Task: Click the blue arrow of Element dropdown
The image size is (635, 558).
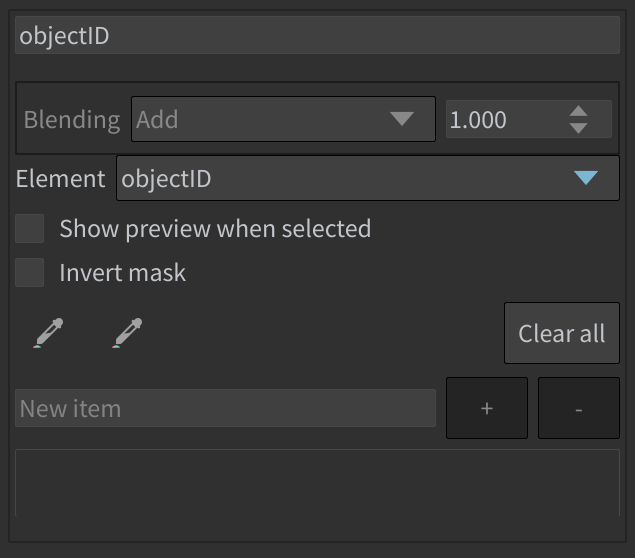Action: [x=586, y=178]
